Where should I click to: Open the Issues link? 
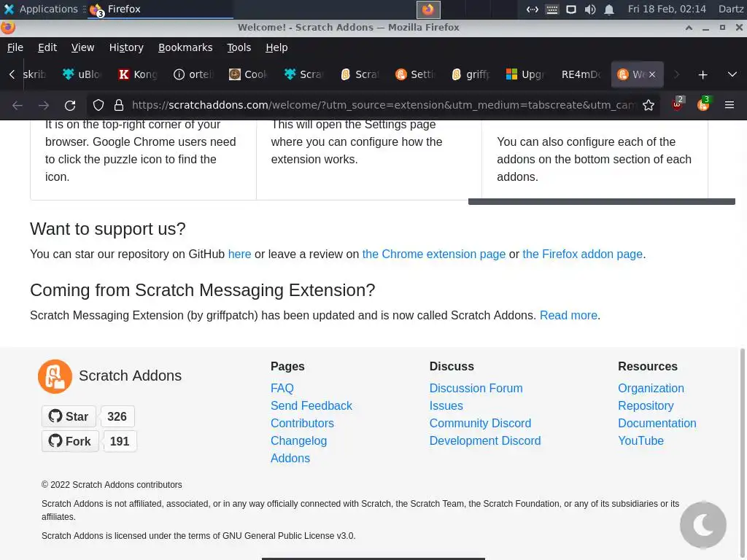click(x=446, y=406)
